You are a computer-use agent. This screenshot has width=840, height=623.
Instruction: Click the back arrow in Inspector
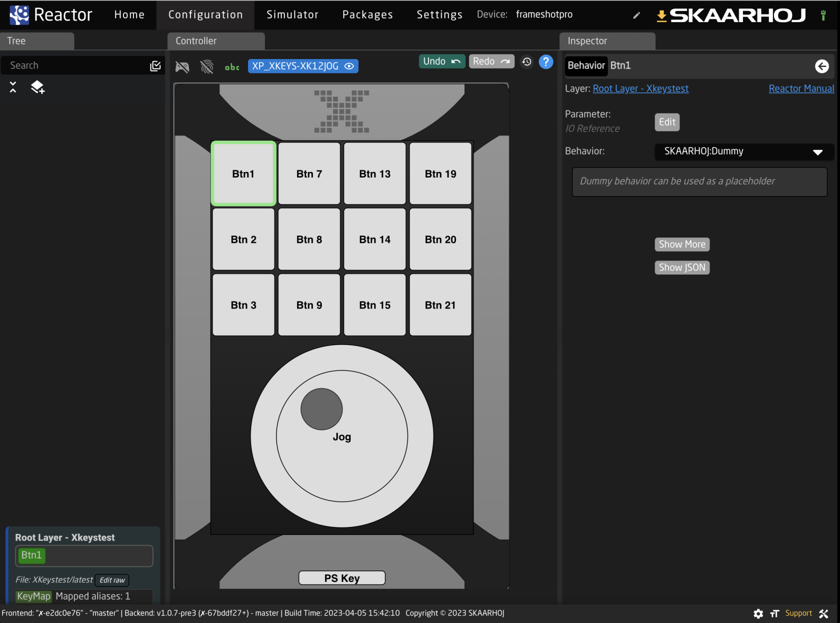coord(821,66)
